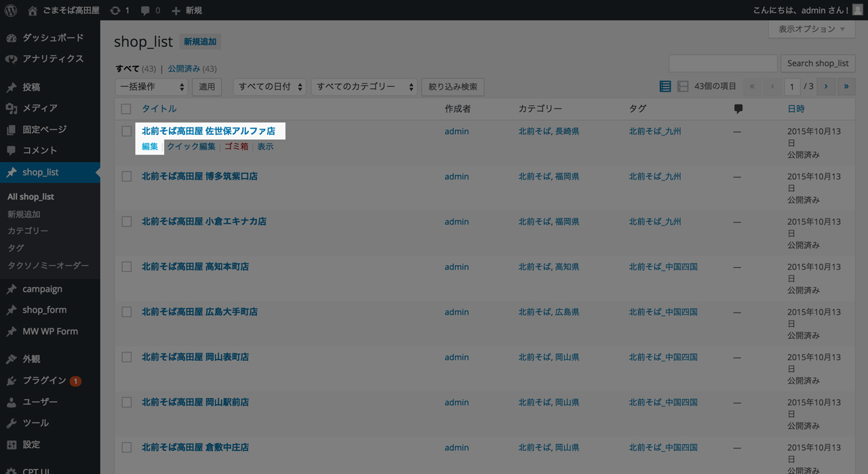Click ゴミ箱 trash link under 佐世保アルファ店
Image resolution: width=868 pixels, height=474 pixels.
(x=236, y=146)
